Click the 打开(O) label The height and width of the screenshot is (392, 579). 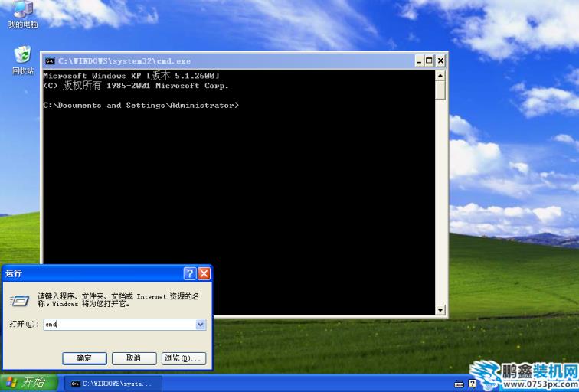pyautogui.click(x=22, y=324)
